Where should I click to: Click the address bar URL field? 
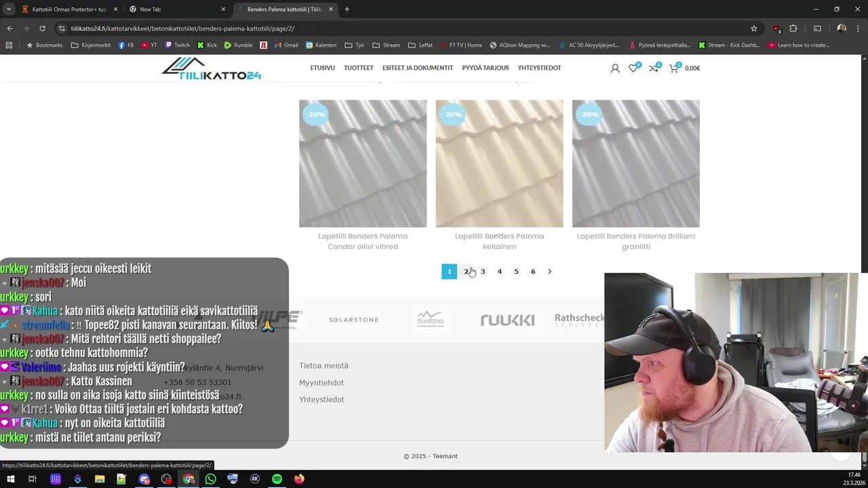click(407, 28)
